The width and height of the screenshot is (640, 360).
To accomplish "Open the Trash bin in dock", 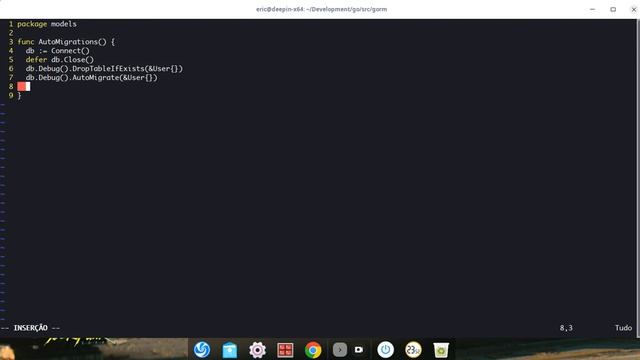I will (441, 350).
